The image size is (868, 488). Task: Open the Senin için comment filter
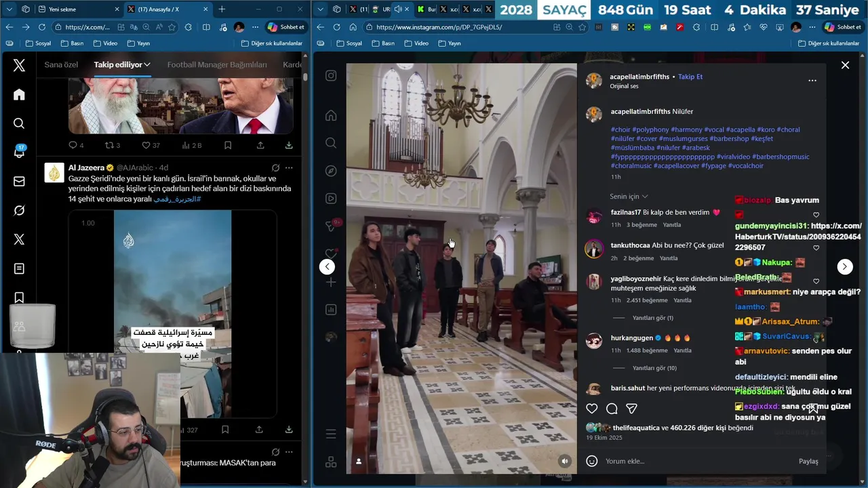629,197
